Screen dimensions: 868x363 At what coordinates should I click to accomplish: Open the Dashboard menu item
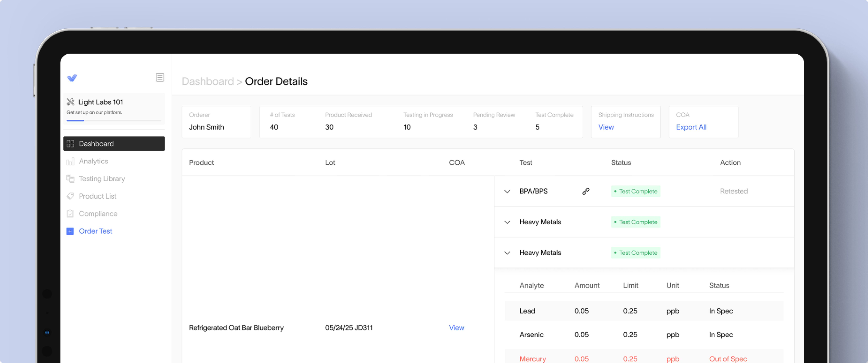coord(114,144)
